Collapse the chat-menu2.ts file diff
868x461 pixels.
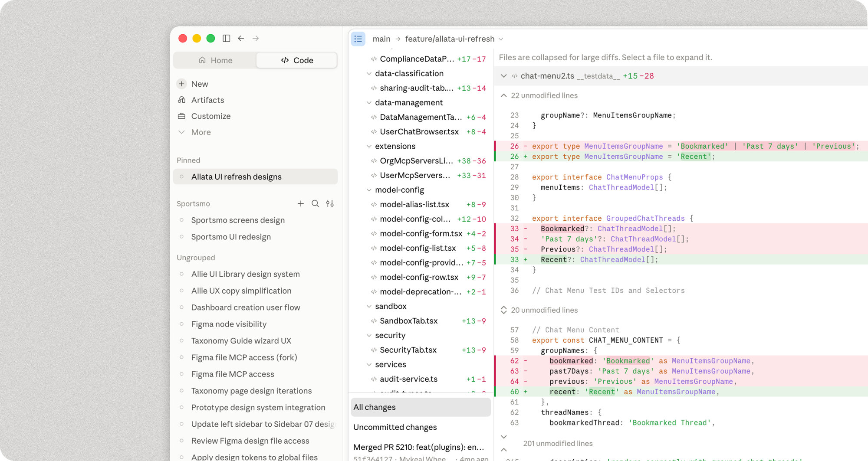(x=504, y=76)
